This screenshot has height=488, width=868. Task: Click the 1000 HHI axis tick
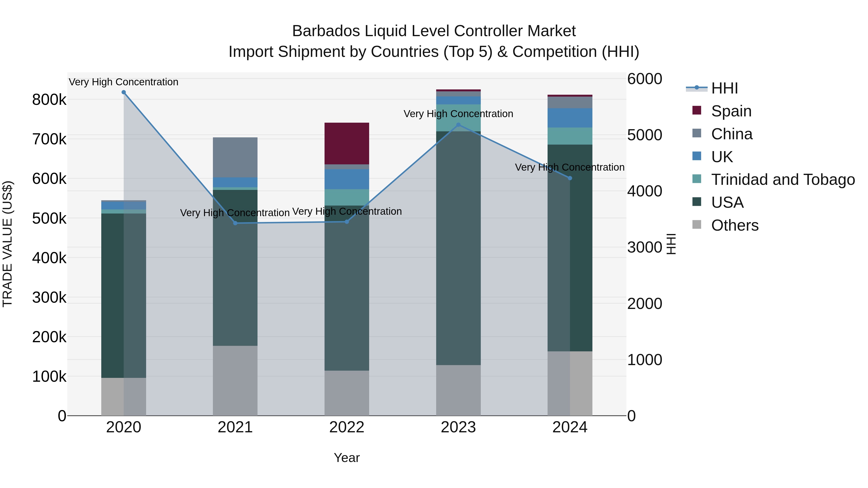coord(644,360)
